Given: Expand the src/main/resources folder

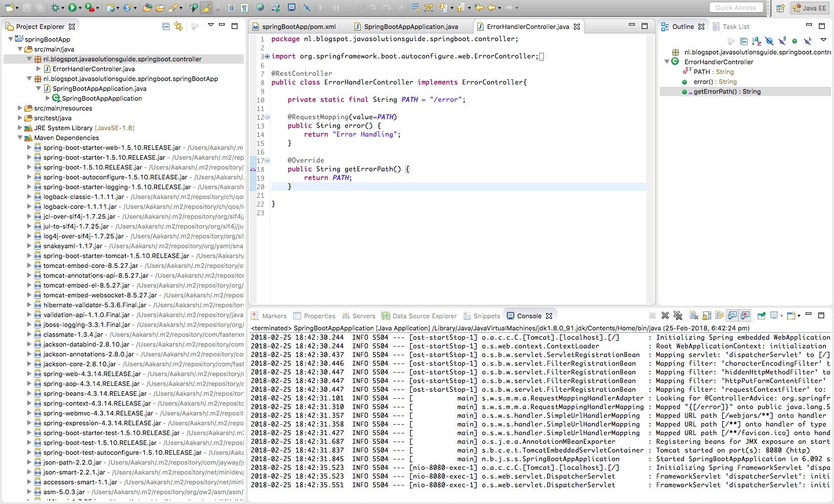Looking at the screenshot, I should pos(20,108).
